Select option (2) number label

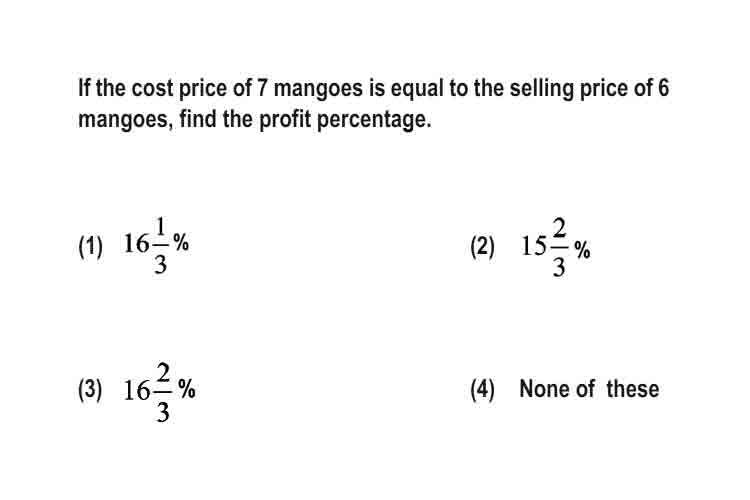tap(482, 247)
